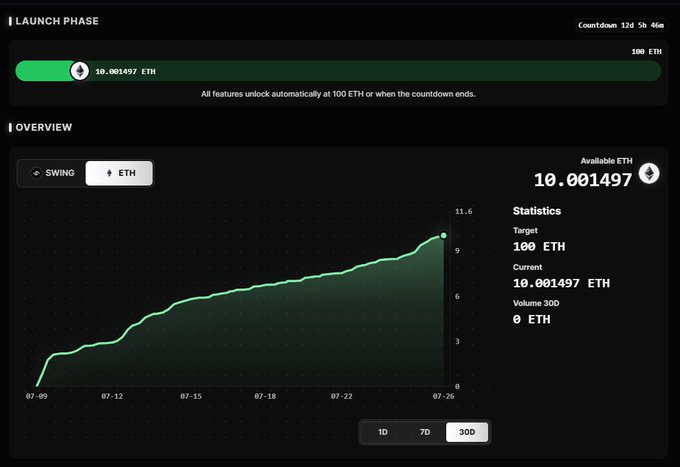
Task: Click the LAUNCH PHASE heading
Action: coord(57,21)
